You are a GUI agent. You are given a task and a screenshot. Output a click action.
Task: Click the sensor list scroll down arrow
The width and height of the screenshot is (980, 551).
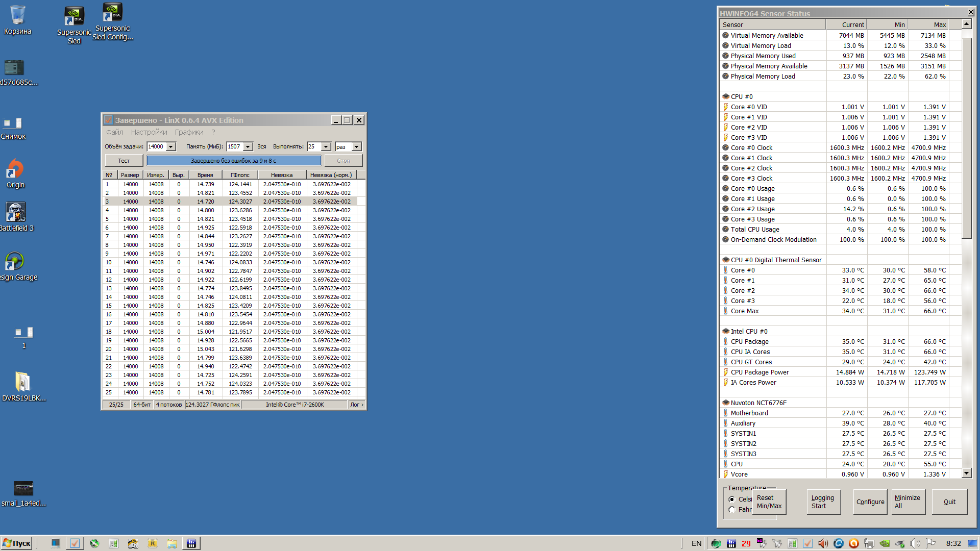(966, 473)
